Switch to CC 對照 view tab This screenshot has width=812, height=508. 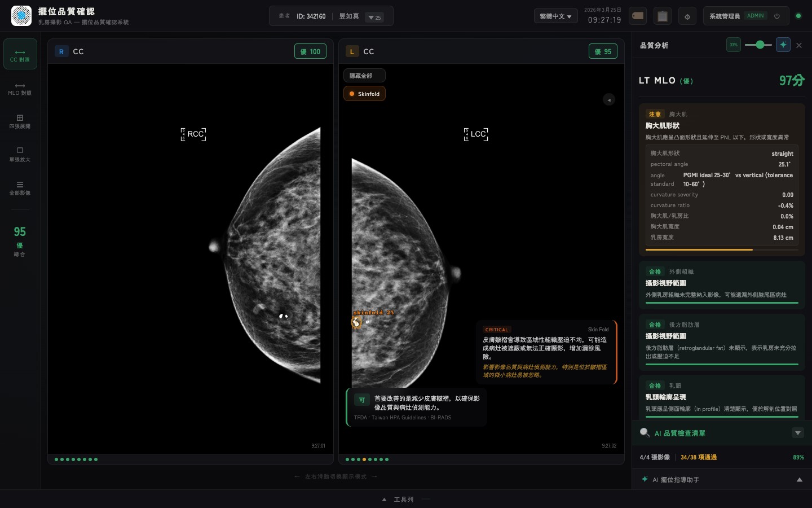coord(20,54)
